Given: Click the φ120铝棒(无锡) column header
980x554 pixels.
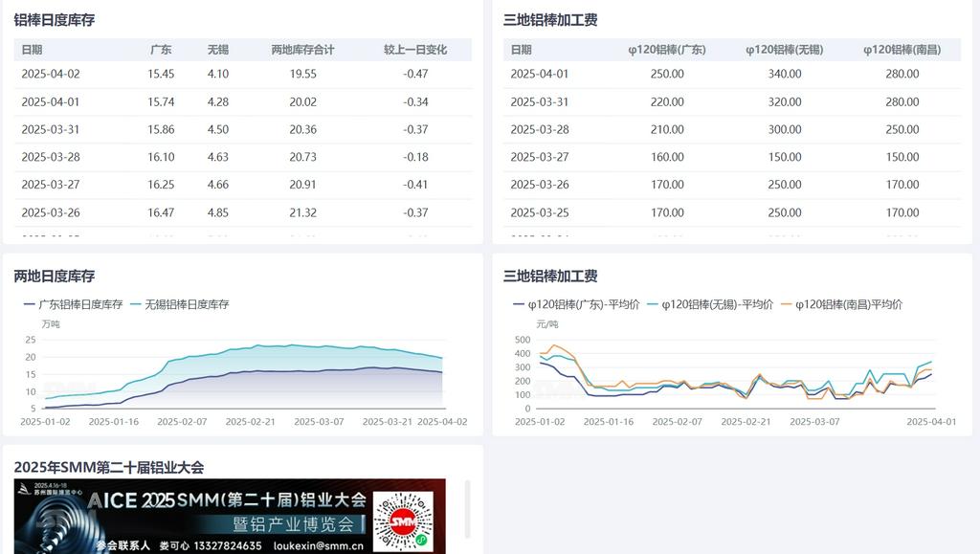Looking at the screenshot, I should (x=784, y=50).
